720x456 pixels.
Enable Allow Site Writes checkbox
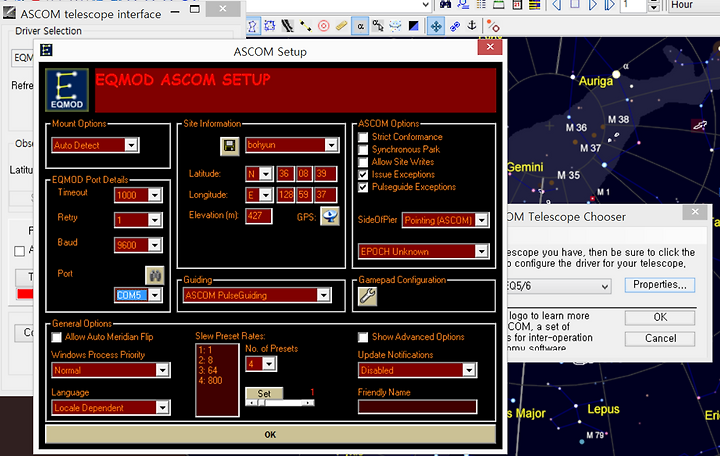363,162
